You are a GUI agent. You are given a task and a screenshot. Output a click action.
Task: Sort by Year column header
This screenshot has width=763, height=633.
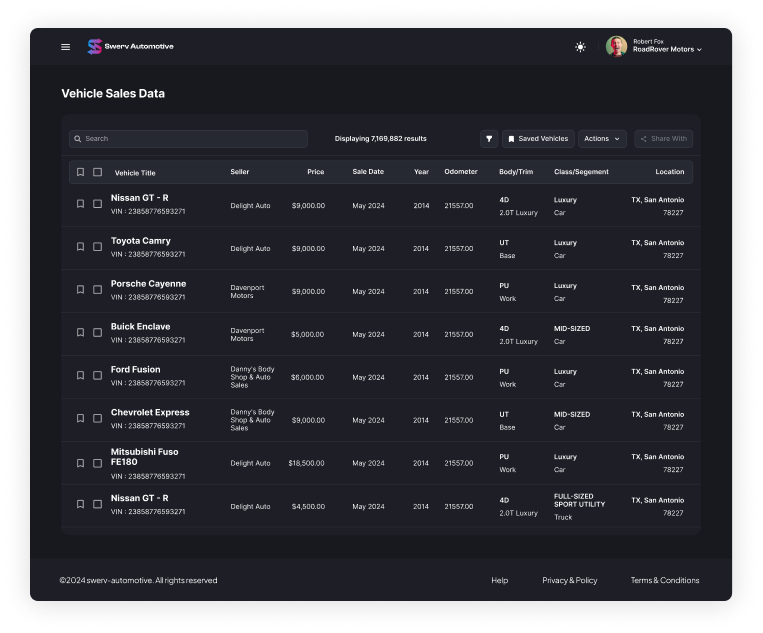[421, 172]
